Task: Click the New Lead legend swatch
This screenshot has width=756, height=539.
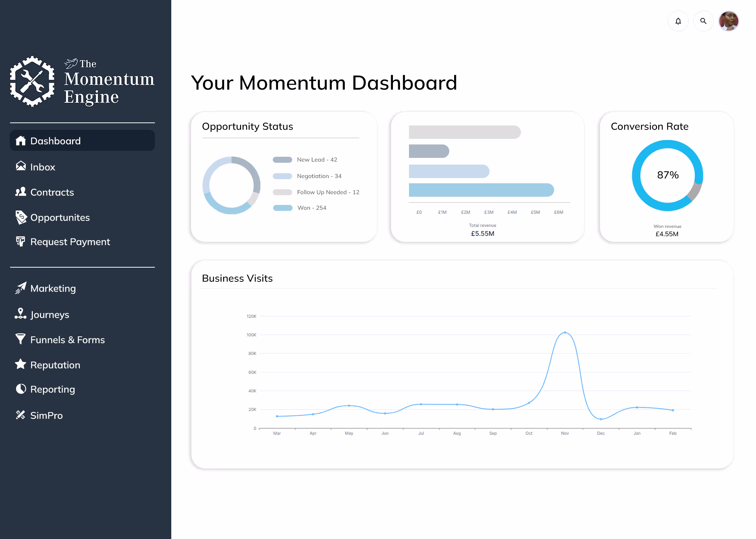Action: pos(282,160)
